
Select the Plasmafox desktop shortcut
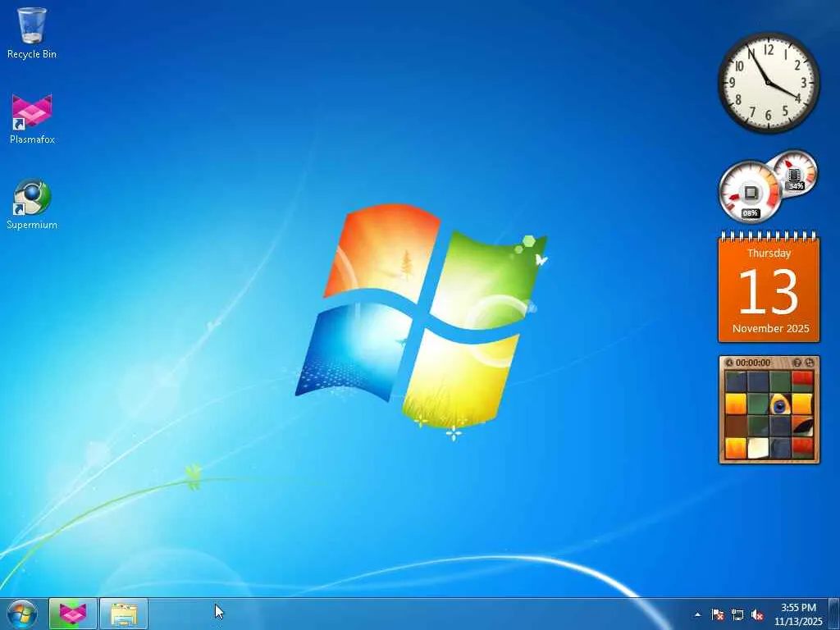32,119
